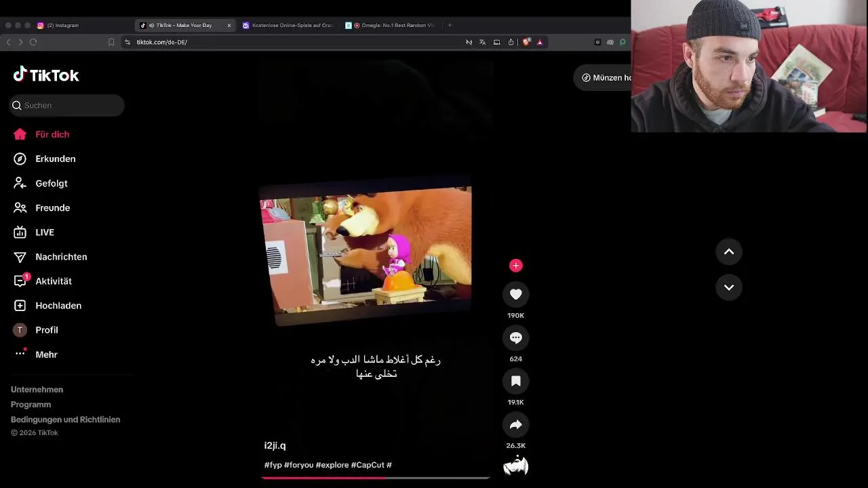
Task: Click the Hochladen plus-square icon
Action: (20, 305)
